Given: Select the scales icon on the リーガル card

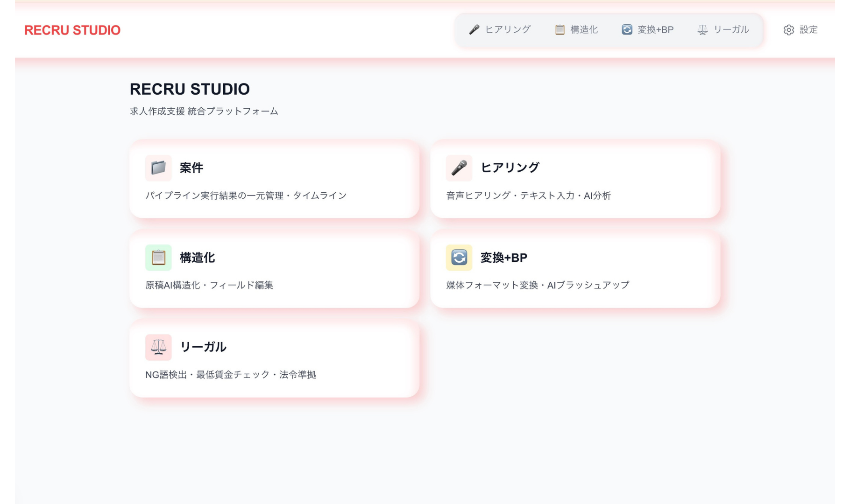Looking at the screenshot, I should tap(158, 347).
